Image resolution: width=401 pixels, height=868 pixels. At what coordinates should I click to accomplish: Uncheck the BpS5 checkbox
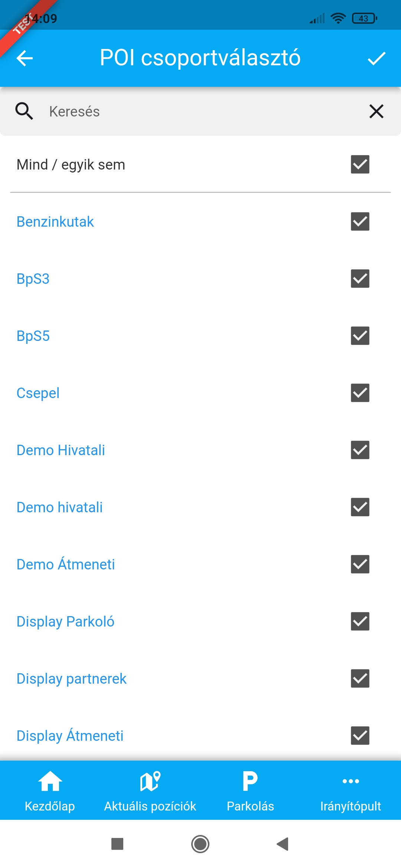point(360,336)
